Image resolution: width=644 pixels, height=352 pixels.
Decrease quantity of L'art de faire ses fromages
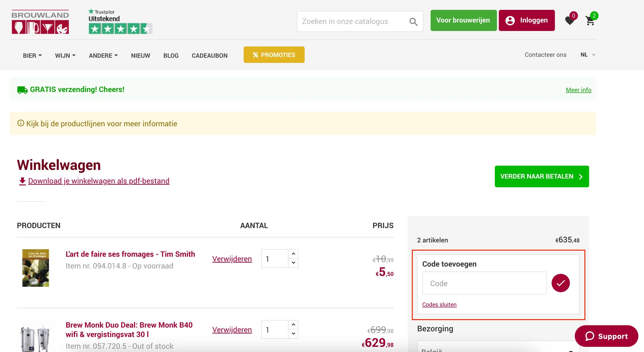point(293,263)
